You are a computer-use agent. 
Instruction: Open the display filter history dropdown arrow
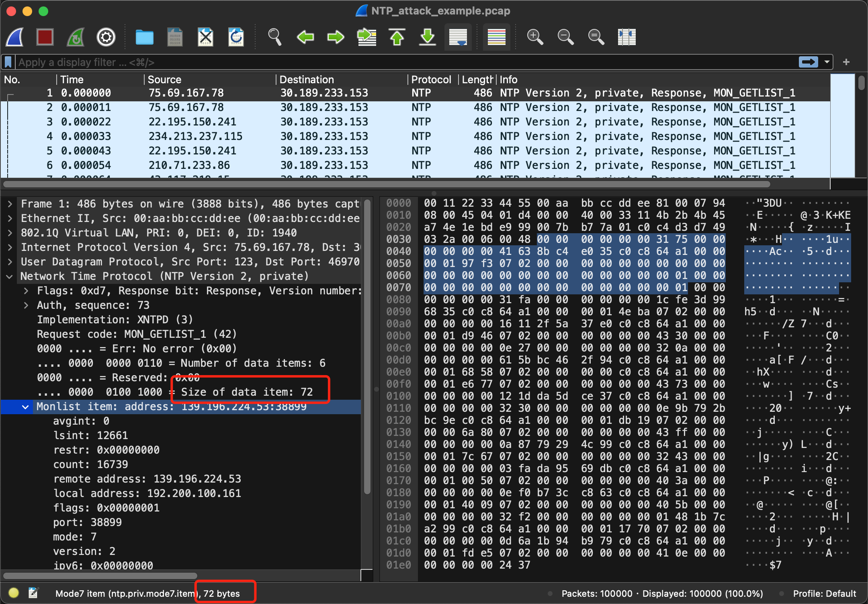pyautogui.click(x=827, y=62)
